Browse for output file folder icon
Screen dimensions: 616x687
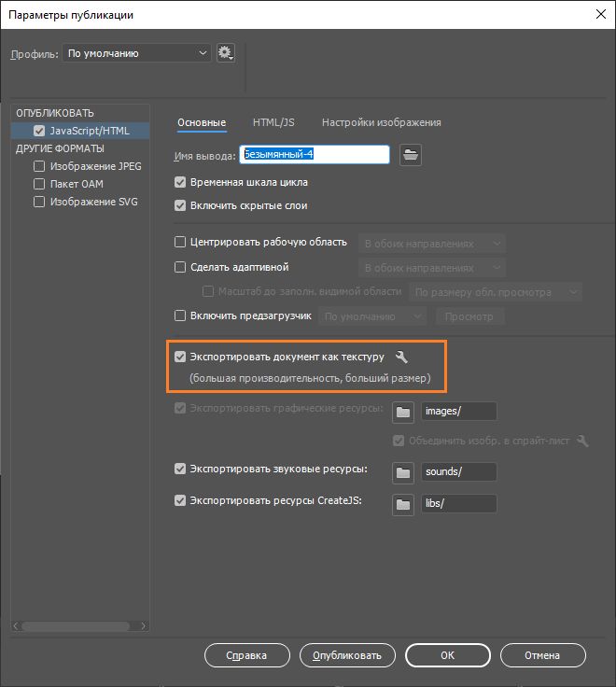[x=411, y=155]
